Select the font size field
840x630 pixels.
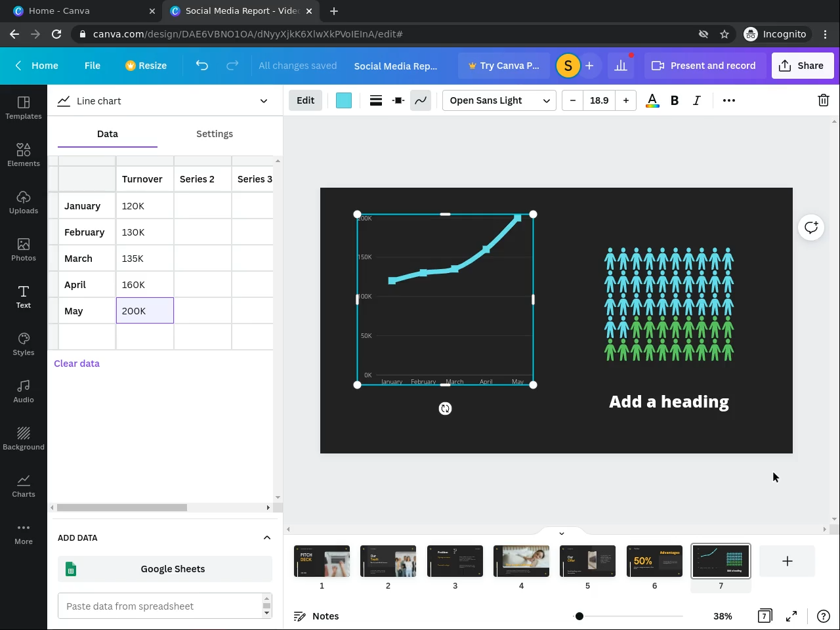(x=599, y=100)
